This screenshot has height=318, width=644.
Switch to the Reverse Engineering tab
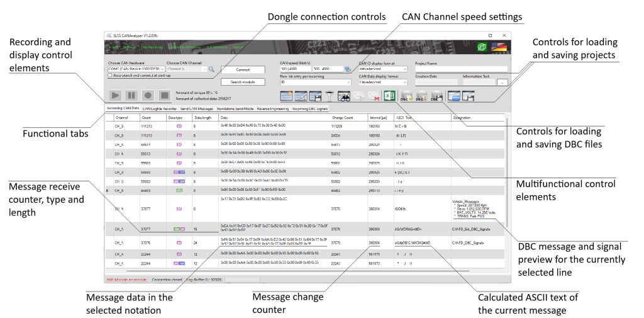[x=272, y=108]
